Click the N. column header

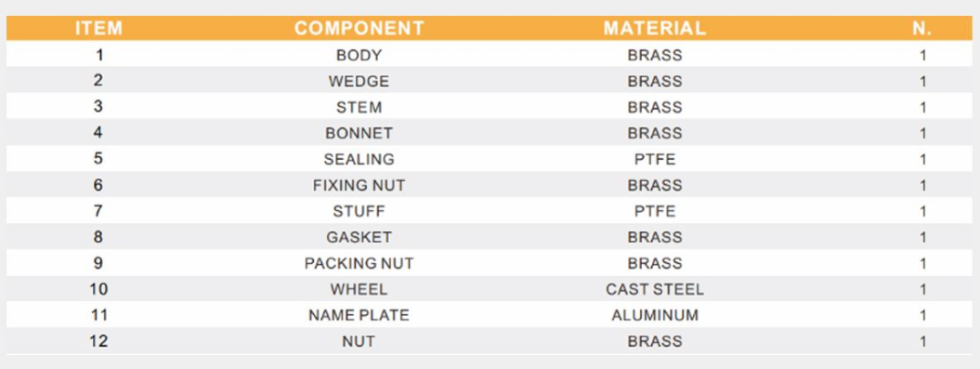(922, 28)
